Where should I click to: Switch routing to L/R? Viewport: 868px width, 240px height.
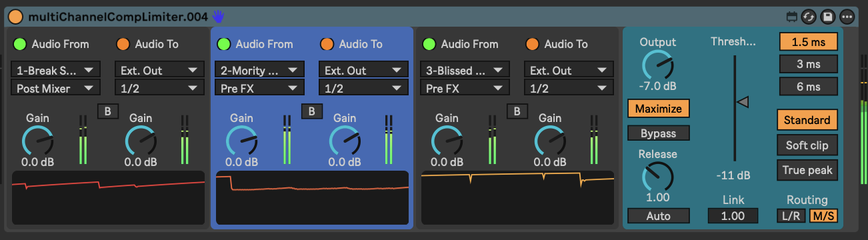(x=791, y=215)
